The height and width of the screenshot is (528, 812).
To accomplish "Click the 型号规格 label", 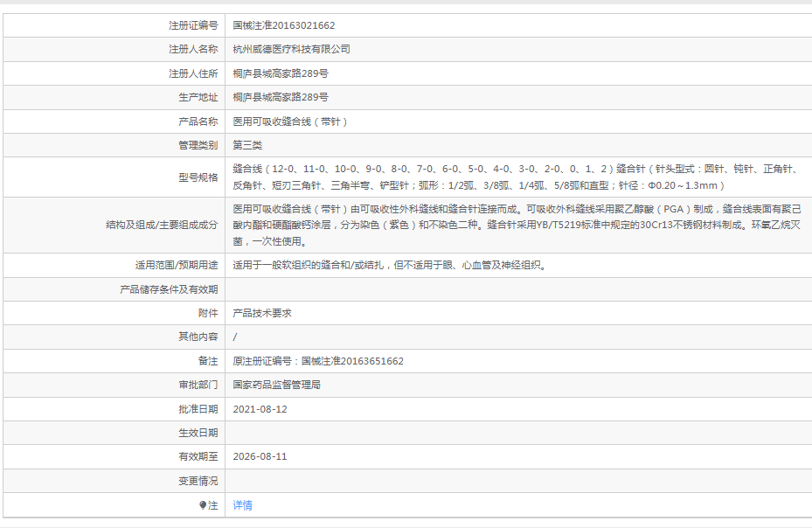I will [x=198, y=177].
